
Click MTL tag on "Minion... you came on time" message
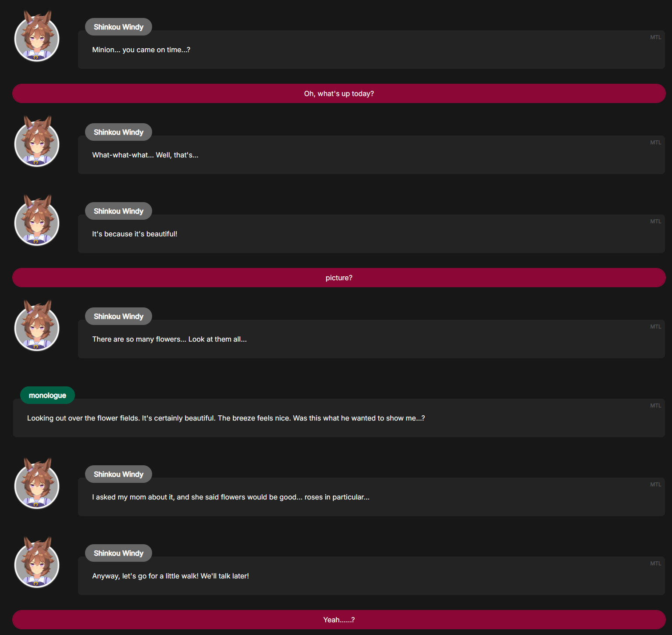[x=655, y=37]
